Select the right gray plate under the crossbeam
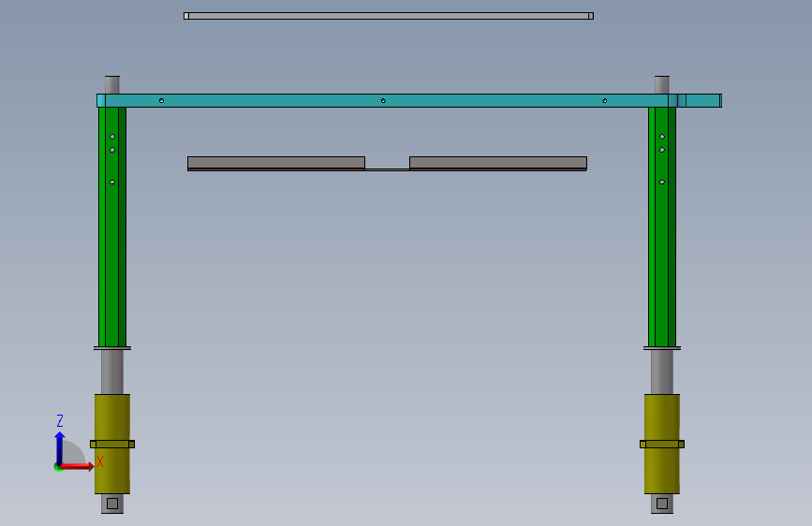 click(498, 163)
